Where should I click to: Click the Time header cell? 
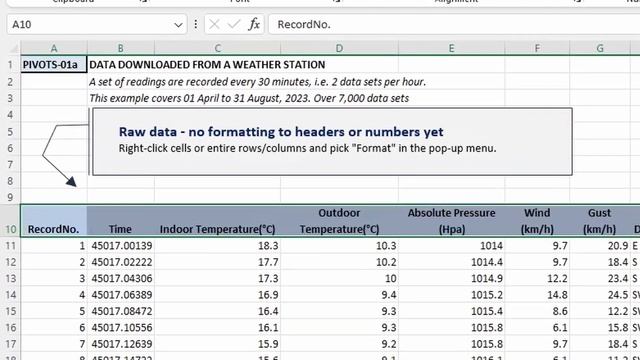tap(120, 221)
